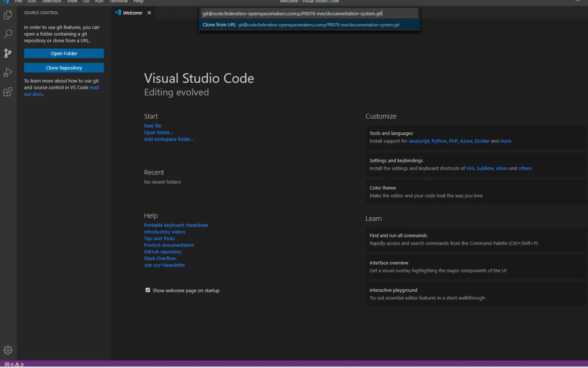Open the Terminal menu

coord(118,1)
